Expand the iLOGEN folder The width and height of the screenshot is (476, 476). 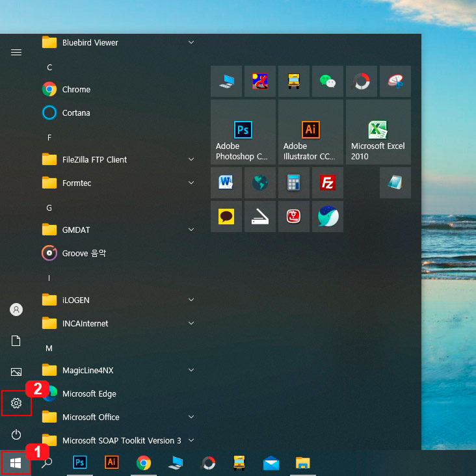[118, 300]
